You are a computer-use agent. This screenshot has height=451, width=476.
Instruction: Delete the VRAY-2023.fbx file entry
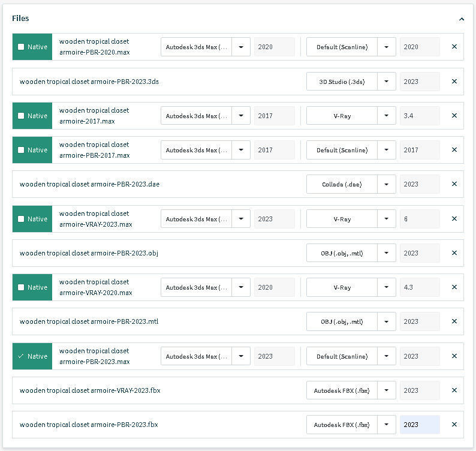(454, 390)
